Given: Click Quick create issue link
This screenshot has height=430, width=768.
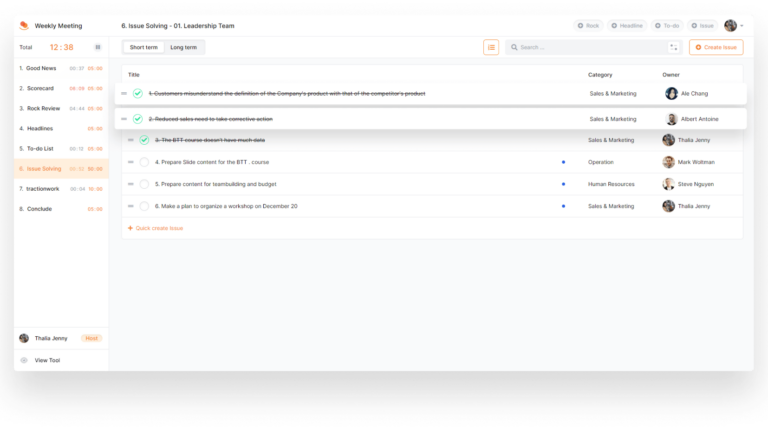Looking at the screenshot, I should coord(159,228).
